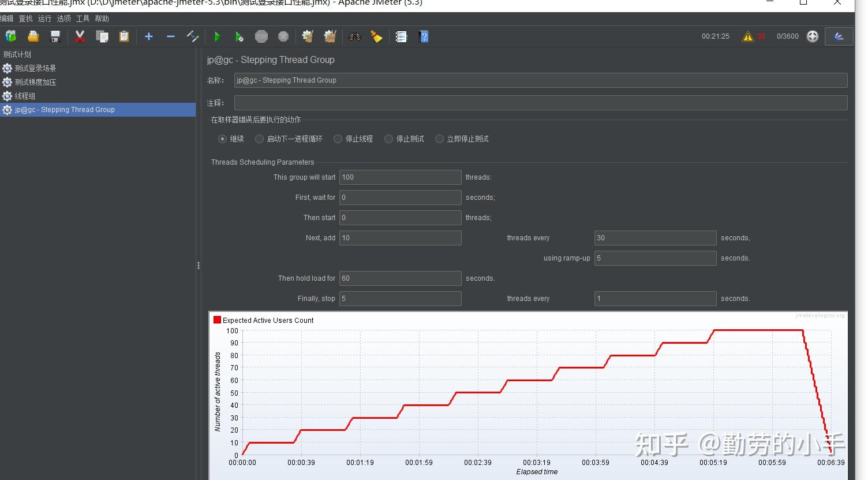Click the Help question mark icon
Image resolution: width=868 pixels, height=480 pixels.
point(424,37)
